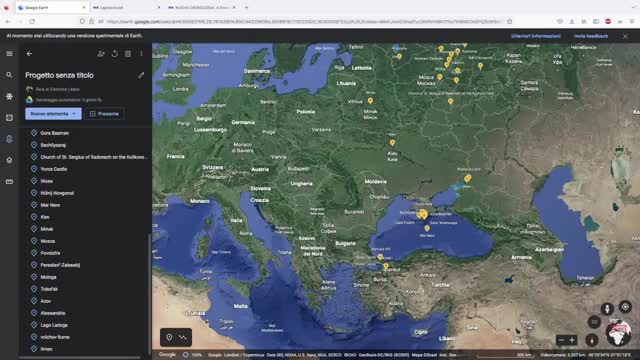This screenshot has width=640, height=360.
Task: Click the yellow Minsk pin on the map
Action: [x=370, y=100]
